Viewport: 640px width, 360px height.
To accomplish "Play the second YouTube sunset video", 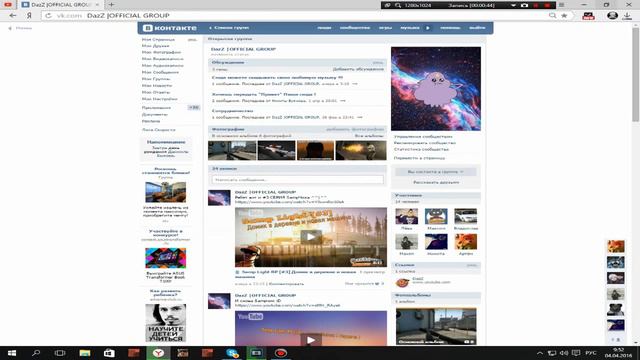I will tap(311, 340).
